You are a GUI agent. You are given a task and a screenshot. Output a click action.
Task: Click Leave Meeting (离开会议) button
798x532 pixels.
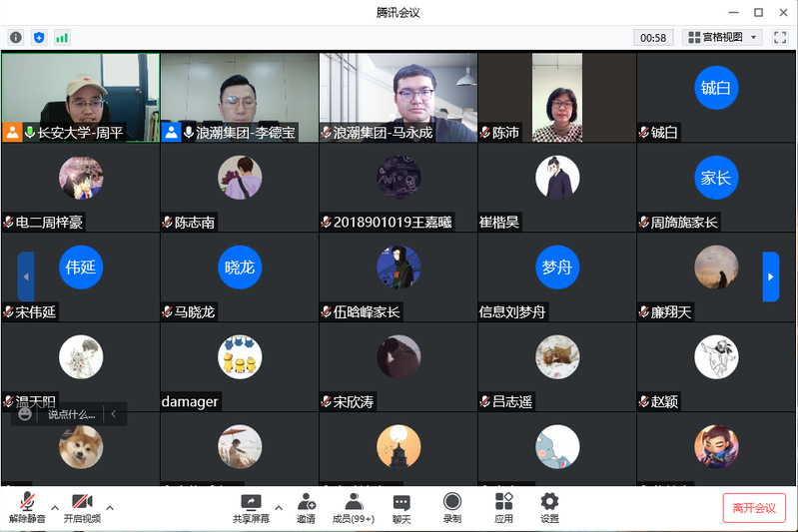coord(754,507)
